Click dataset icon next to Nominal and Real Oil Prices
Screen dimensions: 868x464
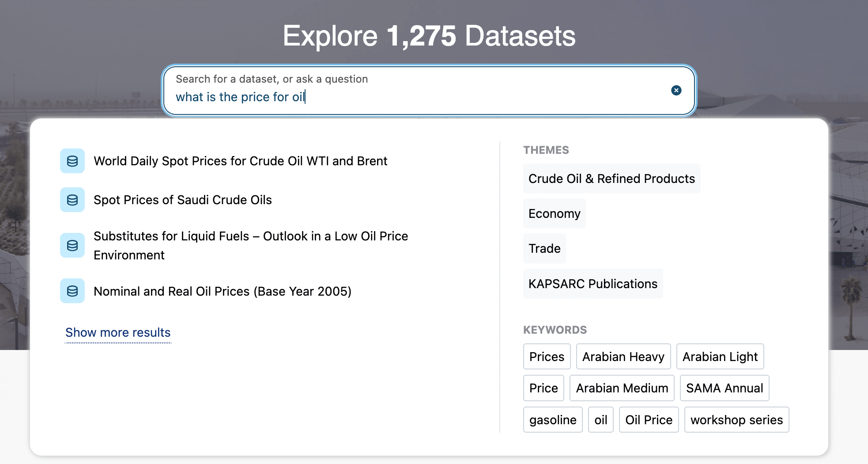(72, 291)
